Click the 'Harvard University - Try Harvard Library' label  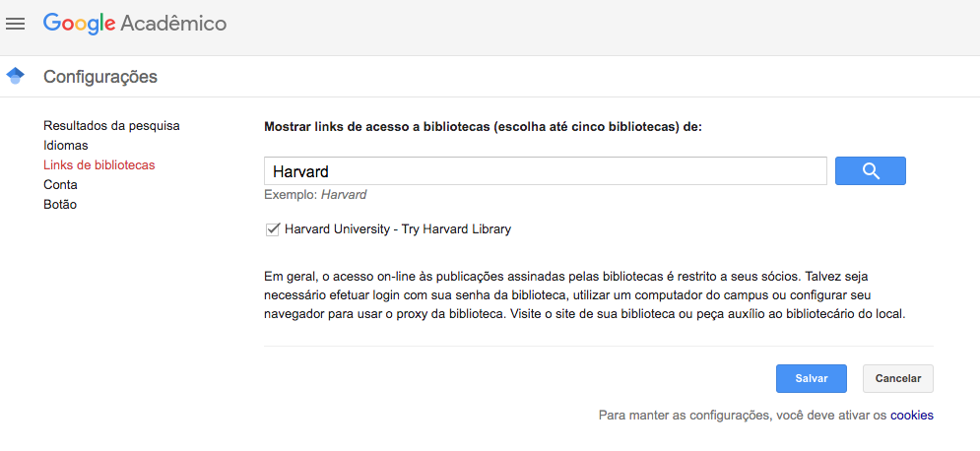[398, 229]
